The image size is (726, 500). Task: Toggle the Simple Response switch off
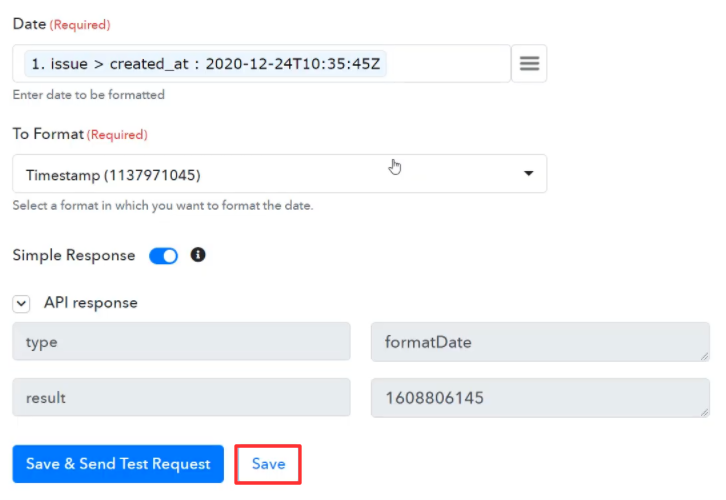(163, 256)
